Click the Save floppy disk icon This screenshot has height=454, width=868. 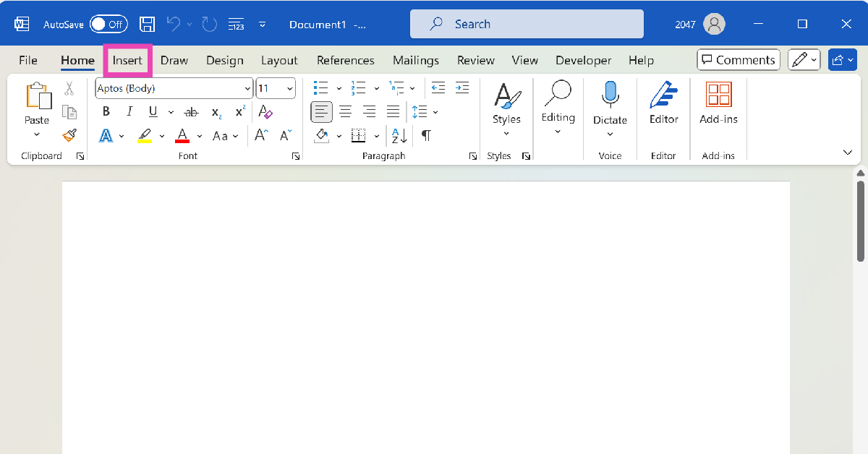tap(147, 24)
